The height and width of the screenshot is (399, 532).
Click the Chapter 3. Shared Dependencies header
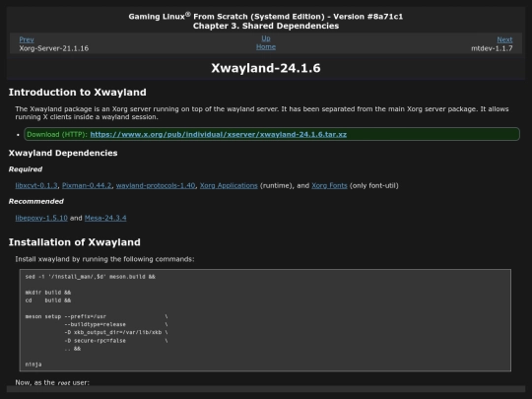[266, 27]
